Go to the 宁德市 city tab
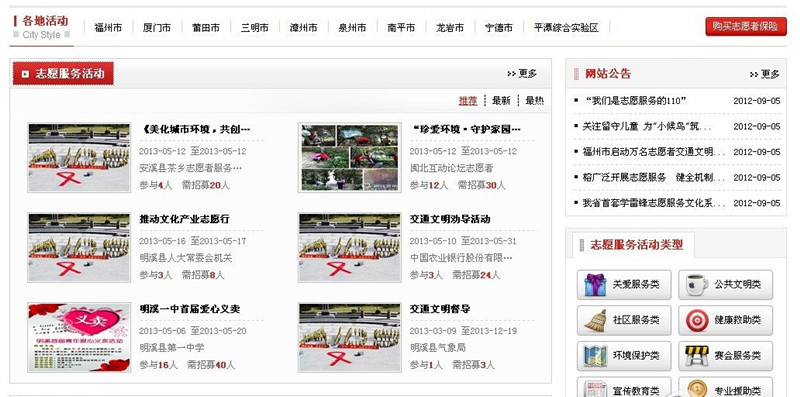 point(499,28)
